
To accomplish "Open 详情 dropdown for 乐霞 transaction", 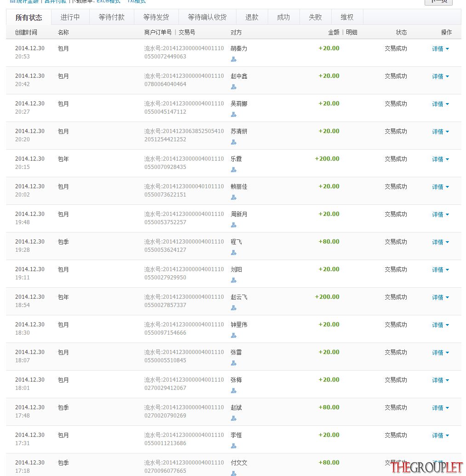I will point(441,159).
